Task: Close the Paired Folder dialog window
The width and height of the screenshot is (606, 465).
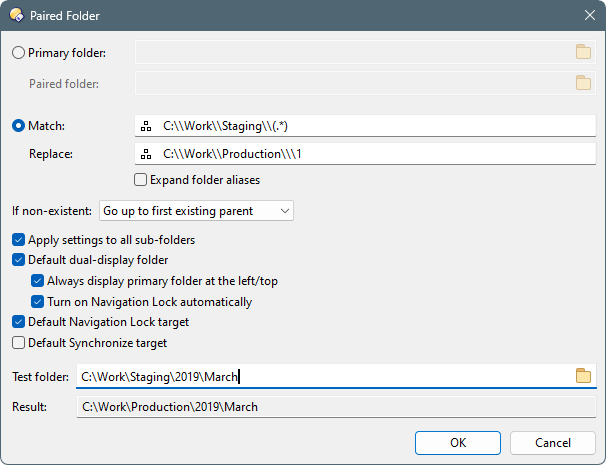Action: 590,15
